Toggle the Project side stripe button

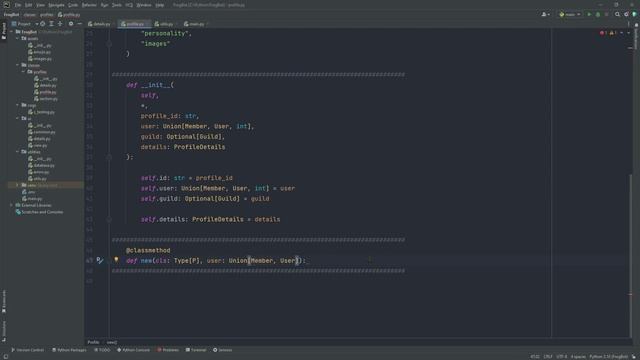point(4,31)
